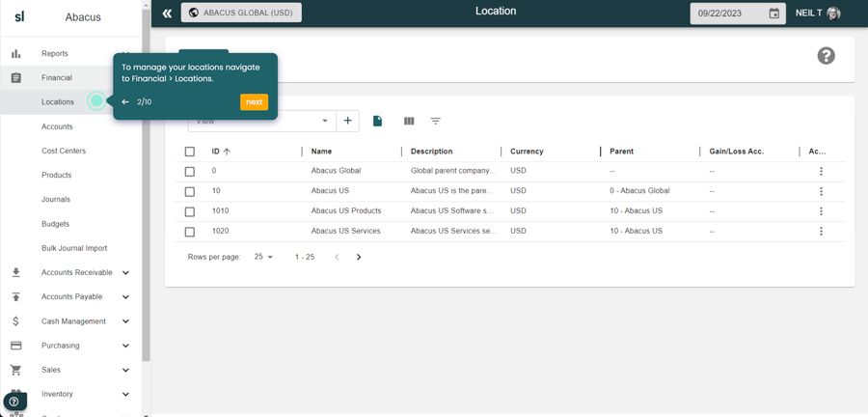Sort by ID using the arrow icon

tap(227, 152)
